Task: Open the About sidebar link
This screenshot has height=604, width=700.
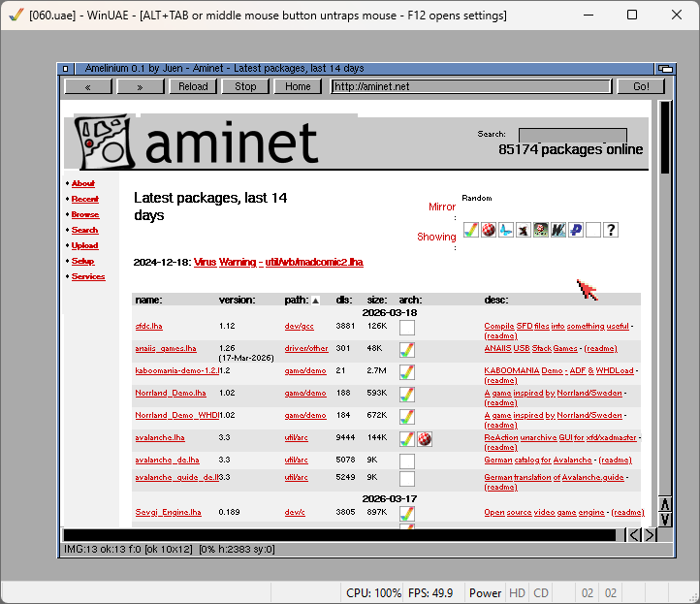Action: (x=83, y=183)
